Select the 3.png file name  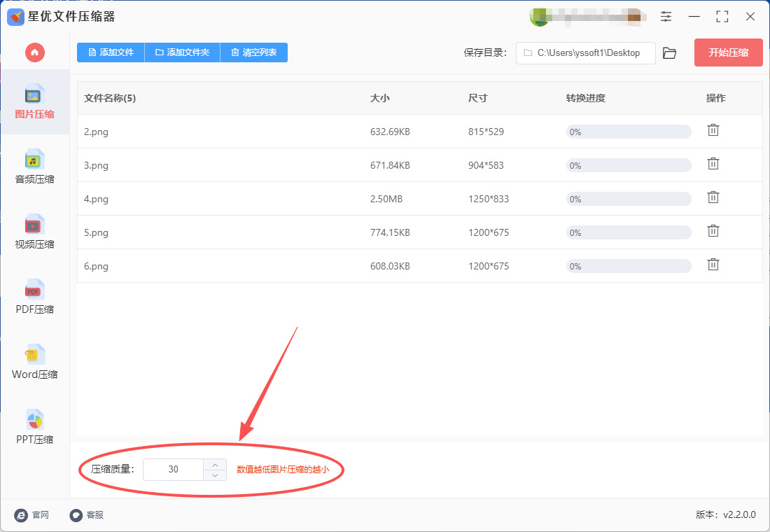(97, 165)
